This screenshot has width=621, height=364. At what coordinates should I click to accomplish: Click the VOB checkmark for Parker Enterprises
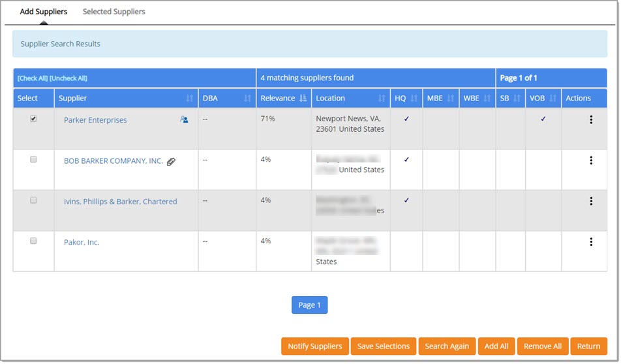(543, 119)
